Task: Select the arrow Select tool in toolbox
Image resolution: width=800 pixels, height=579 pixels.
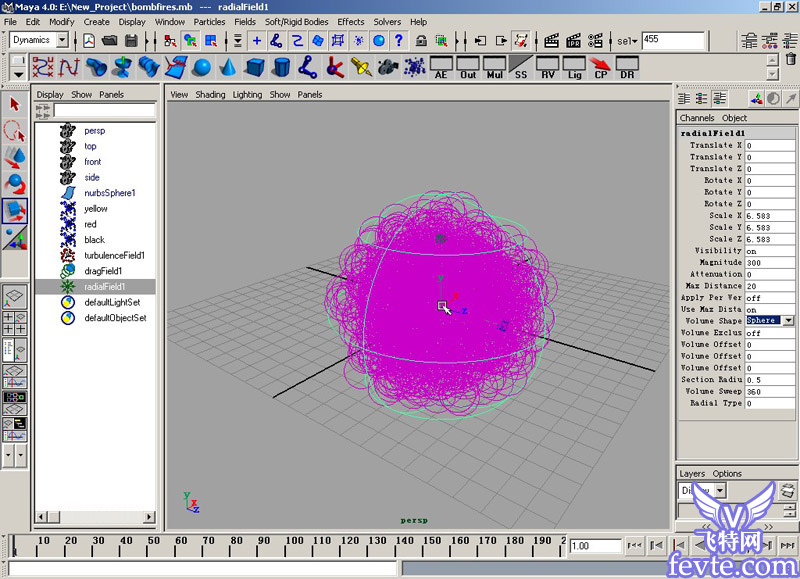Action: [14, 104]
